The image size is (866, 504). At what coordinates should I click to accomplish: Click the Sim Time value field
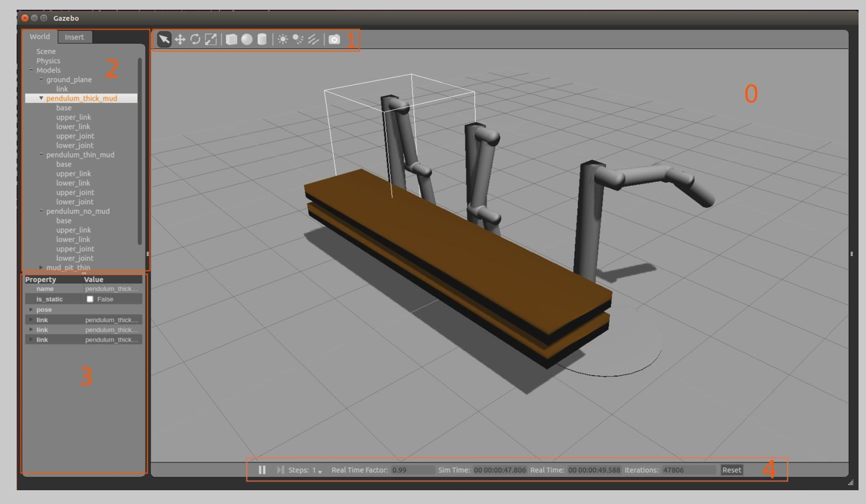500,470
